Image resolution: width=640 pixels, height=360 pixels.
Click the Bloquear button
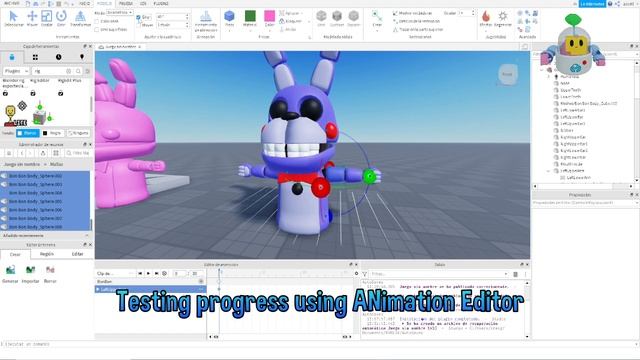[291, 21]
